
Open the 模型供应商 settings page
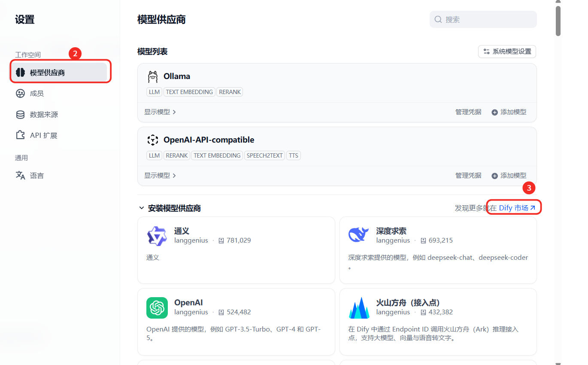pyautogui.click(x=59, y=73)
